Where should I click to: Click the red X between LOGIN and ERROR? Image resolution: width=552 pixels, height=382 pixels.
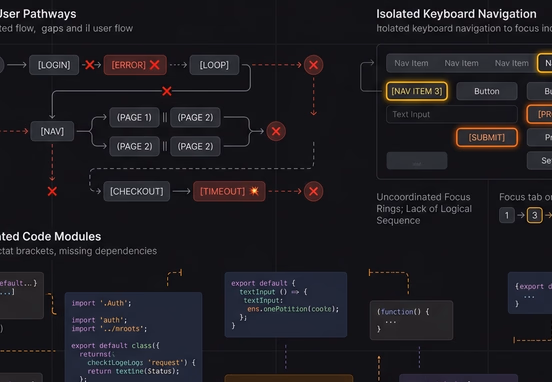[90, 65]
